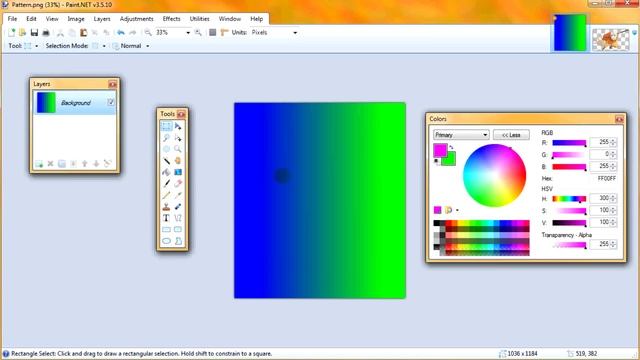Click the Hex value field FF00FF
This screenshot has width=640, height=360.
coord(607,178)
